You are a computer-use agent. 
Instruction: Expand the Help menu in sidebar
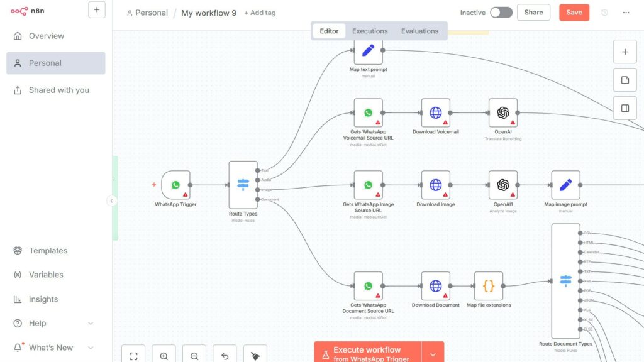click(x=91, y=323)
